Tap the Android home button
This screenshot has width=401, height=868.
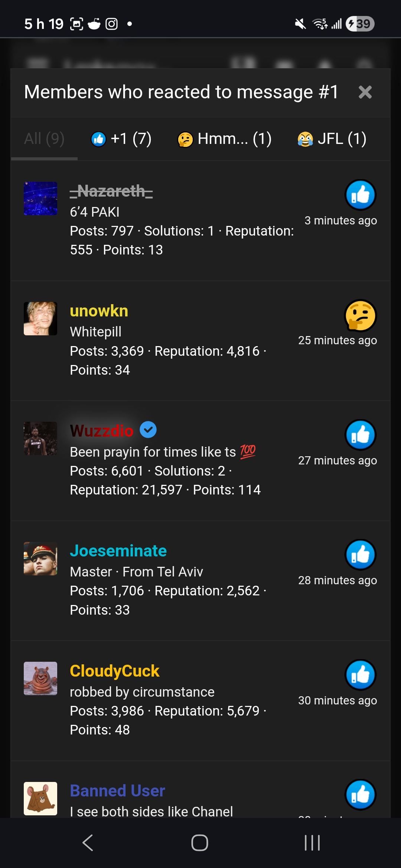click(200, 842)
